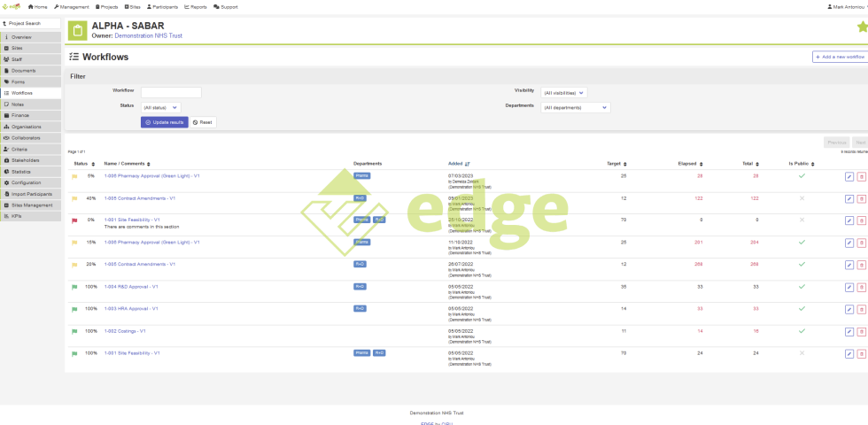Open Configuration in the sidebar
868x425 pixels.
click(x=30, y=182)
